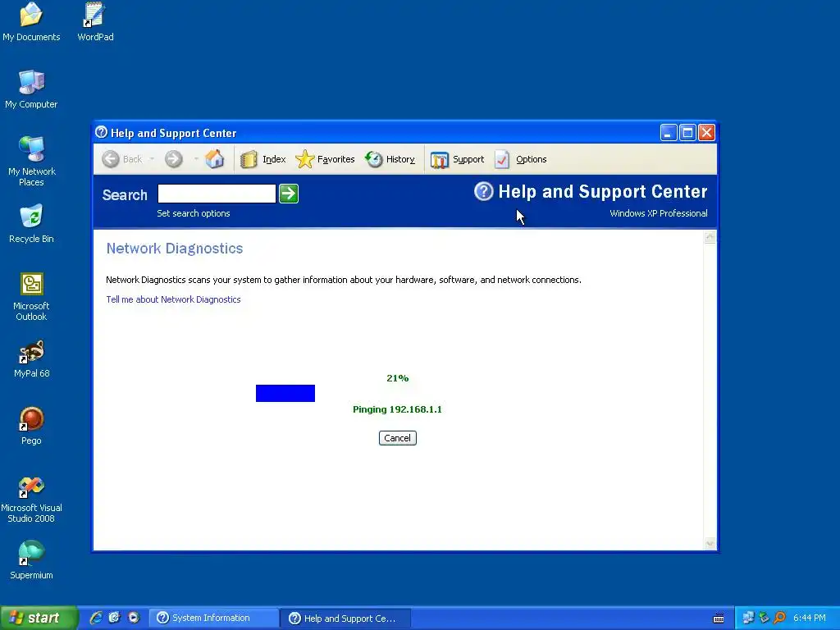Click Windows XP Professional banner text
Image resolution: width=840 pixels, height=630 pixels.
point(659,213)
